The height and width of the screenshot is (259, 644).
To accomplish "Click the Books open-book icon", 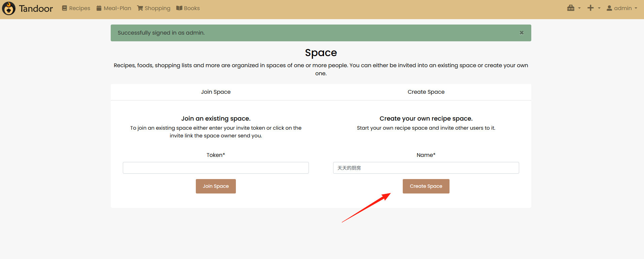I will pyautogui.click(x=179, y=8).
